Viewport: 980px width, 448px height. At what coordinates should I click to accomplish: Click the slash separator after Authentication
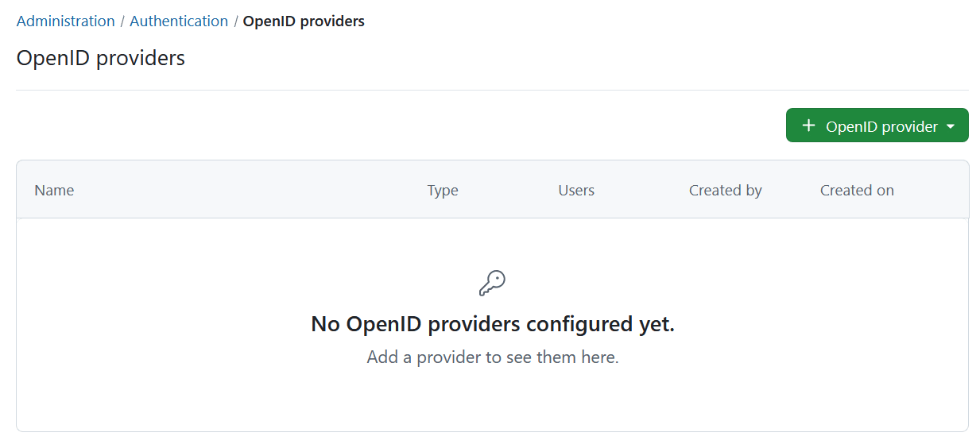[x=236, y=21]
